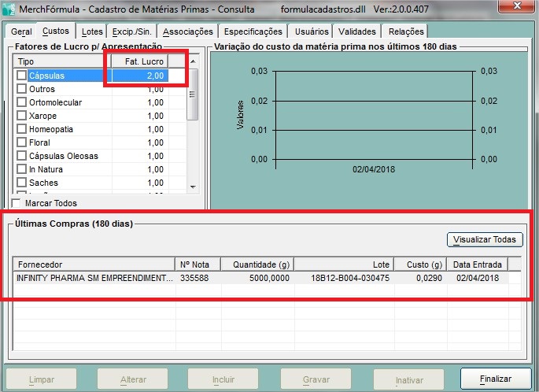Toggle the Xarope checkbox
Screen dimensions: 539x392
tap(21, 116)
